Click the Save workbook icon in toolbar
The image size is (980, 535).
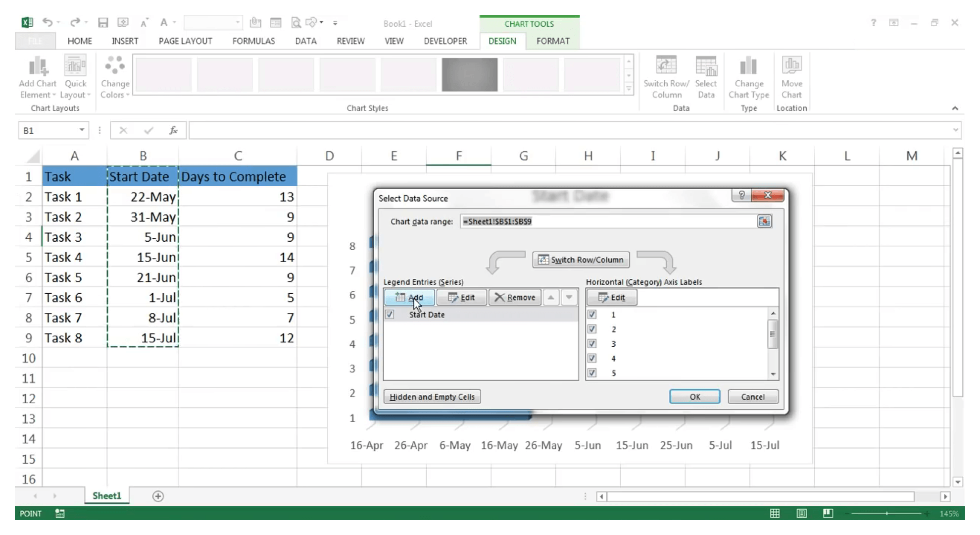102,23
